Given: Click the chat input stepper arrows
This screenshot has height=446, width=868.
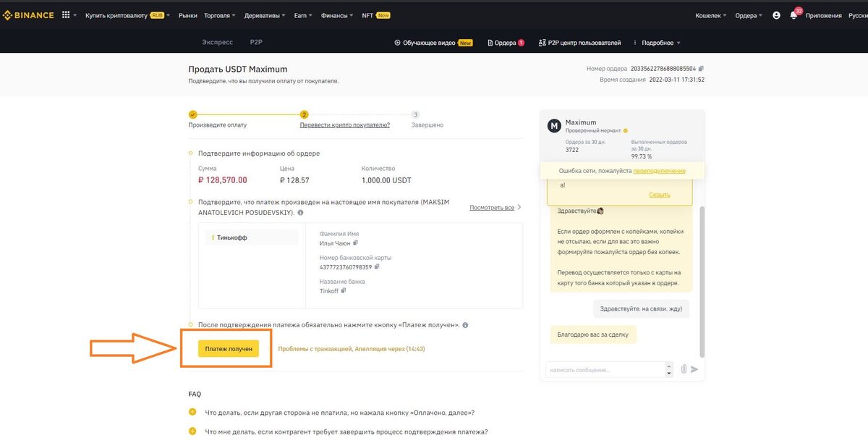Looking at the screenshot, I should tap(668, 369).
